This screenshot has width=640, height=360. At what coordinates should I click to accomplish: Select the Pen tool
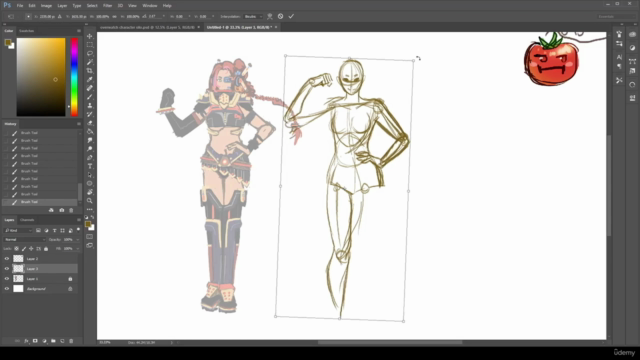tap(90, 158)
